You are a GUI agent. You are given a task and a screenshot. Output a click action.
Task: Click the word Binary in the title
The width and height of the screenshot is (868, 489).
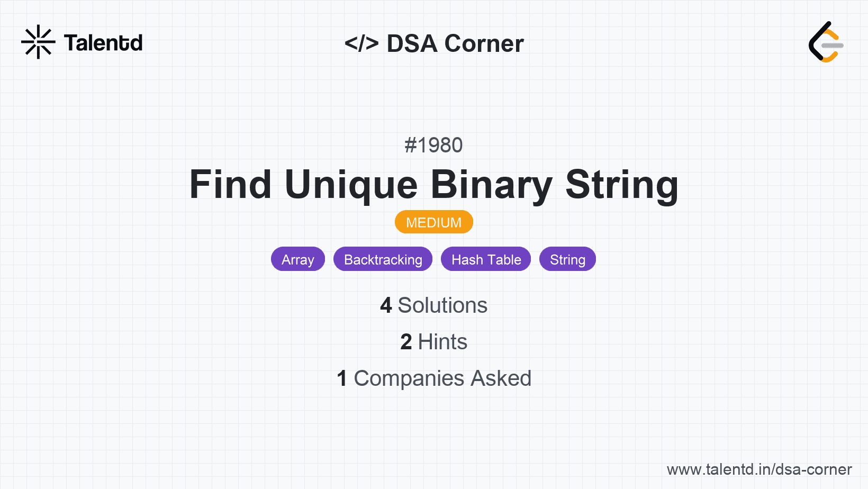491,185
